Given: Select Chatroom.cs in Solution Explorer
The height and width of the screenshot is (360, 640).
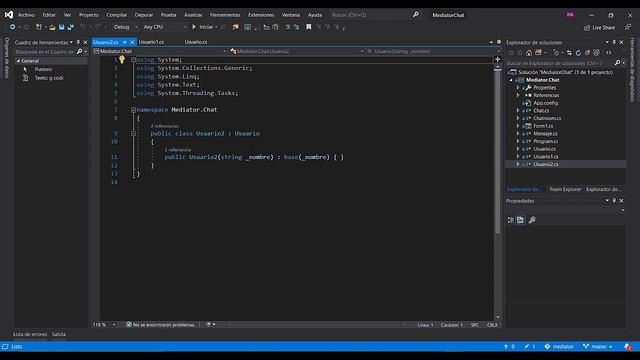Looking at the screenshot, I should tap(547, 118).
